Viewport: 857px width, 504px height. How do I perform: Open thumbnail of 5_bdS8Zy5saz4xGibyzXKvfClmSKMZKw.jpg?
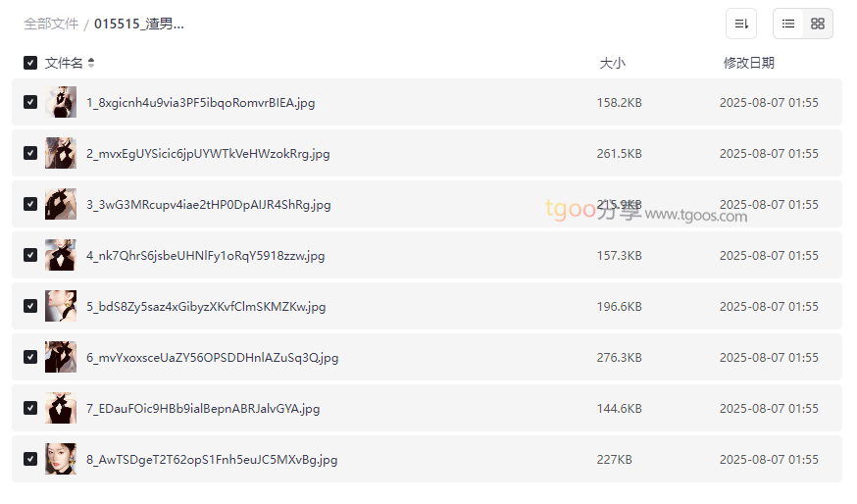pyautogui.click(x=61, y=306)
